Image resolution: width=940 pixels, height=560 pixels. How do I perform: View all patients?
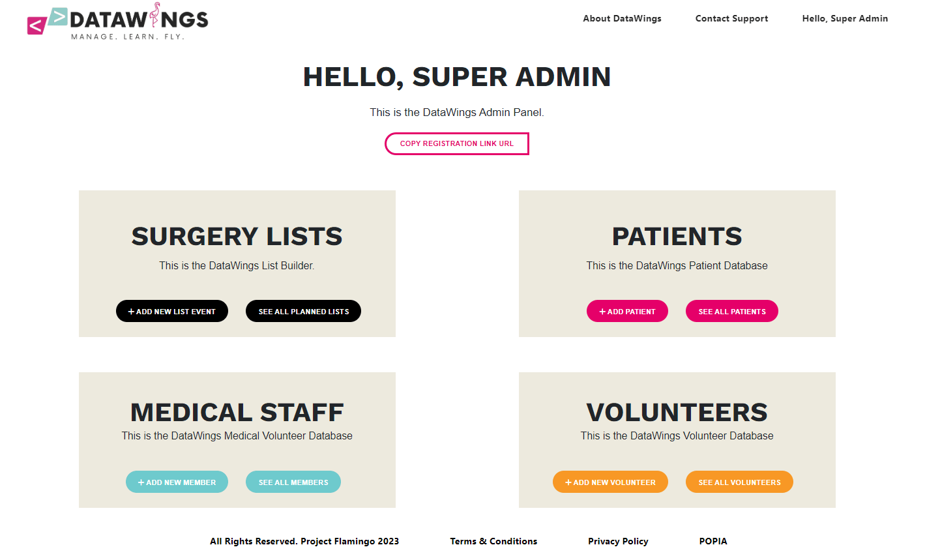(731, 311)
